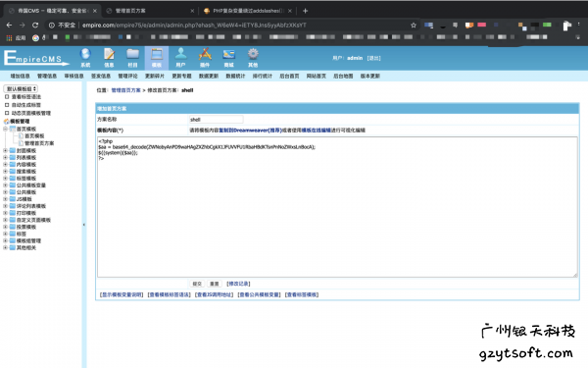Expand the 公共模板变量 tree node
588x368 pixels.
[x=6, y=185]
